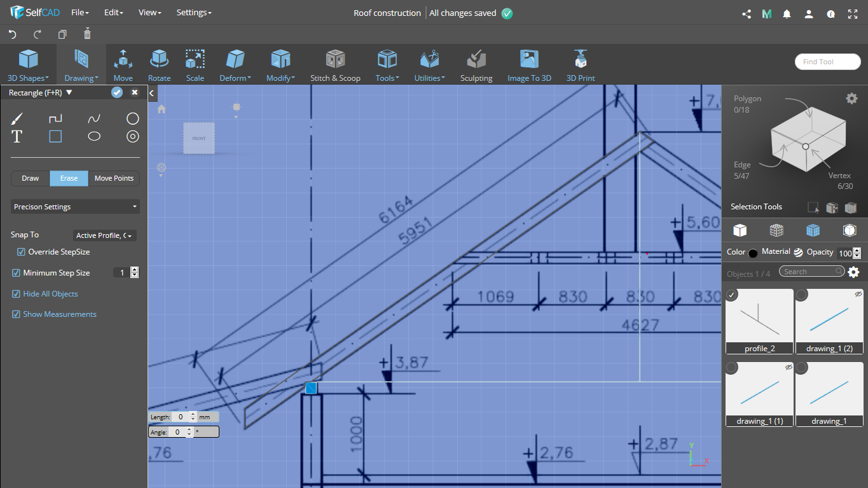This screenshot has height=488, width=868.
Task: Toggle visibility of drawing_1 (1)
Action: coord(789,367)
